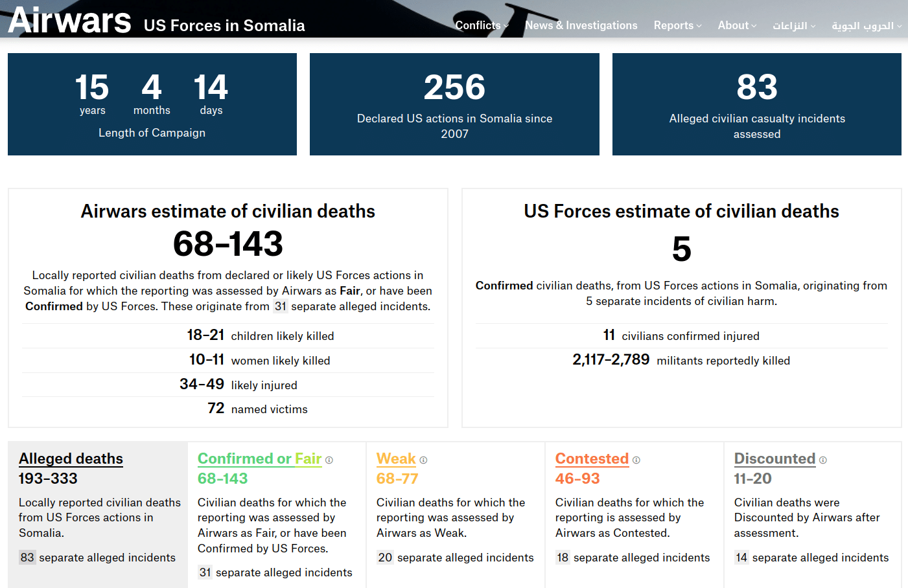Select the Alleged deaths tab
908x588 pixels.
[71, 458]
